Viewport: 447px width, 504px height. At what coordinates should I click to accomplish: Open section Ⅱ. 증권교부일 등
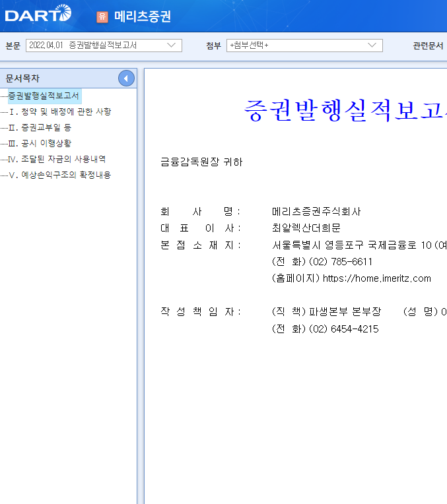point(40,127)
